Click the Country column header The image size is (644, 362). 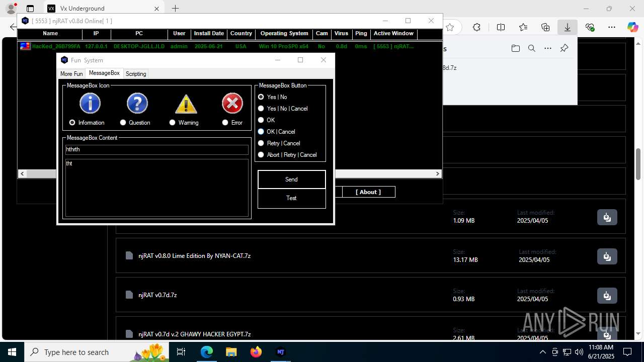241,34
